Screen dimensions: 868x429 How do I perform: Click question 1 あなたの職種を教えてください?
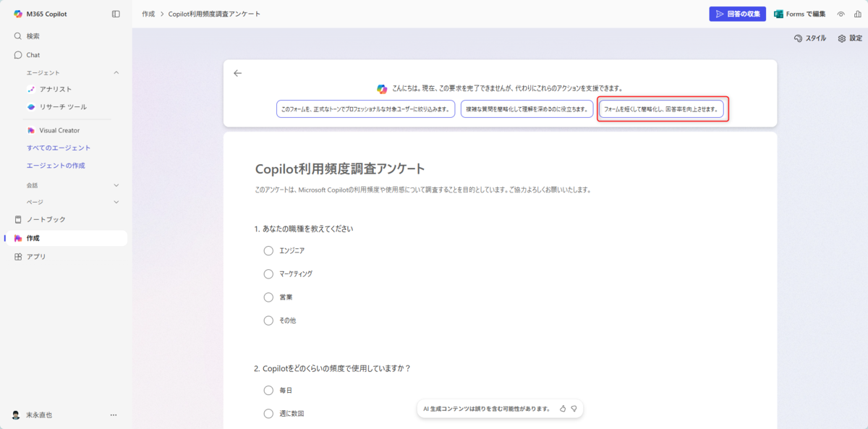[303, 229]
